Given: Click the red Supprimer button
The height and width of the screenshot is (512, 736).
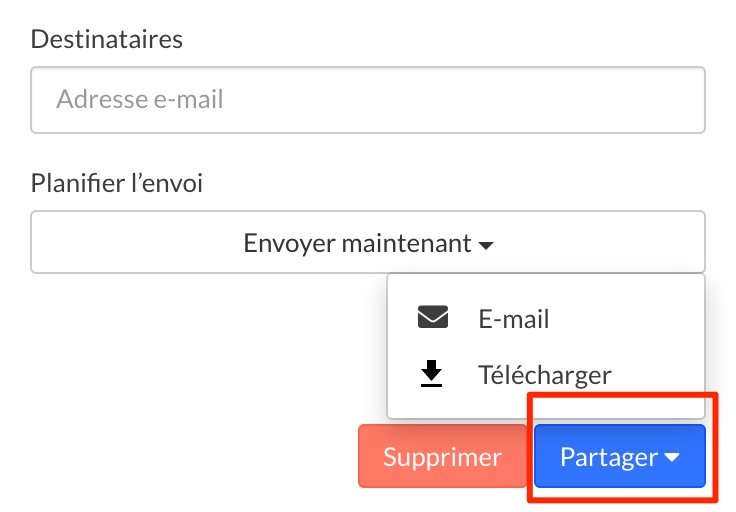Looking at the screenshot, I should pos(442,456).
